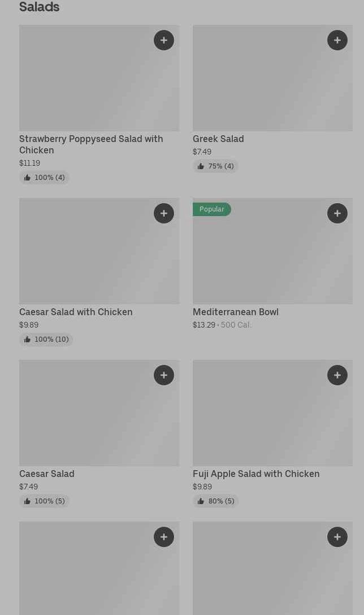Open Greek Salad item name
Image resolution: width=364 pixels, height=615 pixels.
tap(218, 139)
